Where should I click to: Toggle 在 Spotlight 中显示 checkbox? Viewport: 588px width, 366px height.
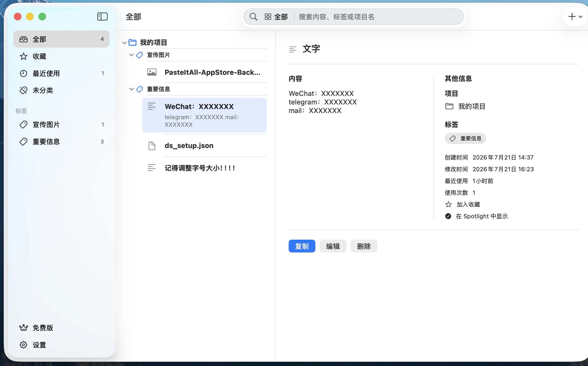(448, 216)
